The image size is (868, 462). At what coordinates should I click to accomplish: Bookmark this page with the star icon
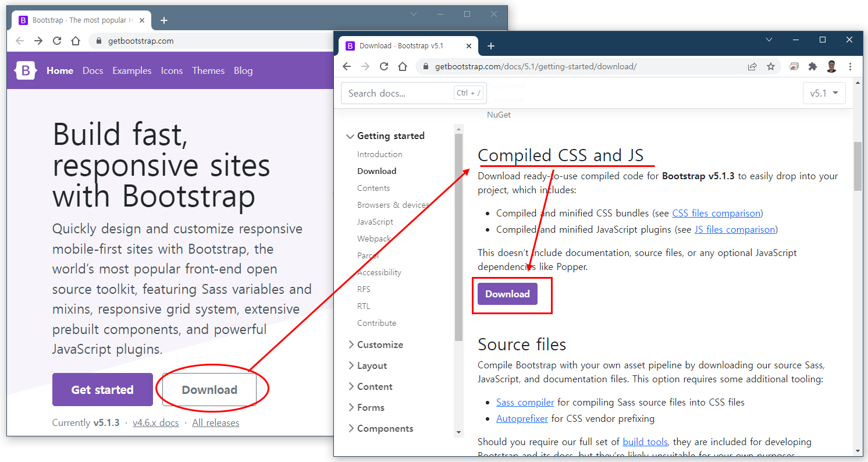pyautogui.click(x=771, y=66)
